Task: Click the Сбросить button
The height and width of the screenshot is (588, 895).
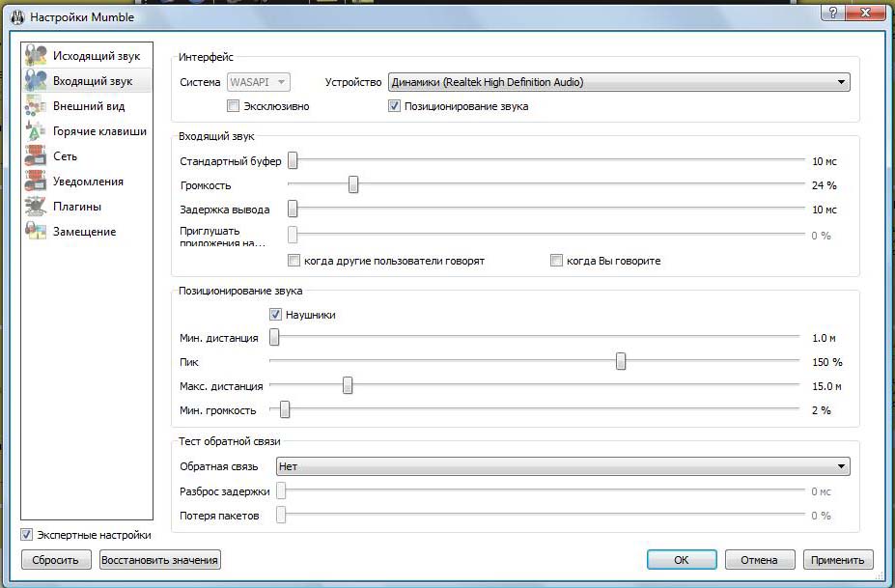Action: [x=56, y=560]
